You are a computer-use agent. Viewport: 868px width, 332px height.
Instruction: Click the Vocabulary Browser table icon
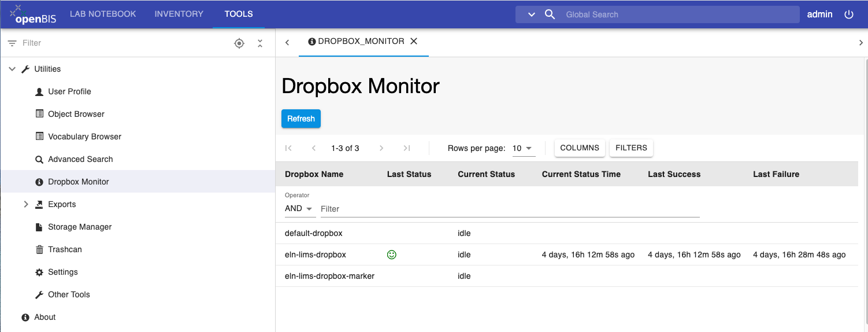point(39,137)
